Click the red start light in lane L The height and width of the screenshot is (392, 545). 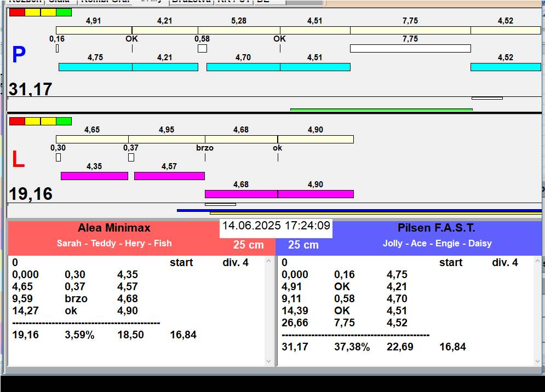coord(17,121)
